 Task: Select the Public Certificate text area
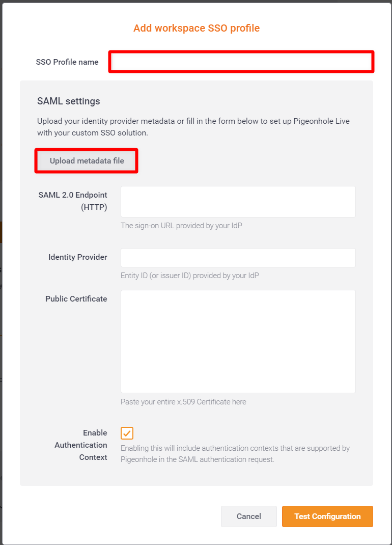pos(238,341)
